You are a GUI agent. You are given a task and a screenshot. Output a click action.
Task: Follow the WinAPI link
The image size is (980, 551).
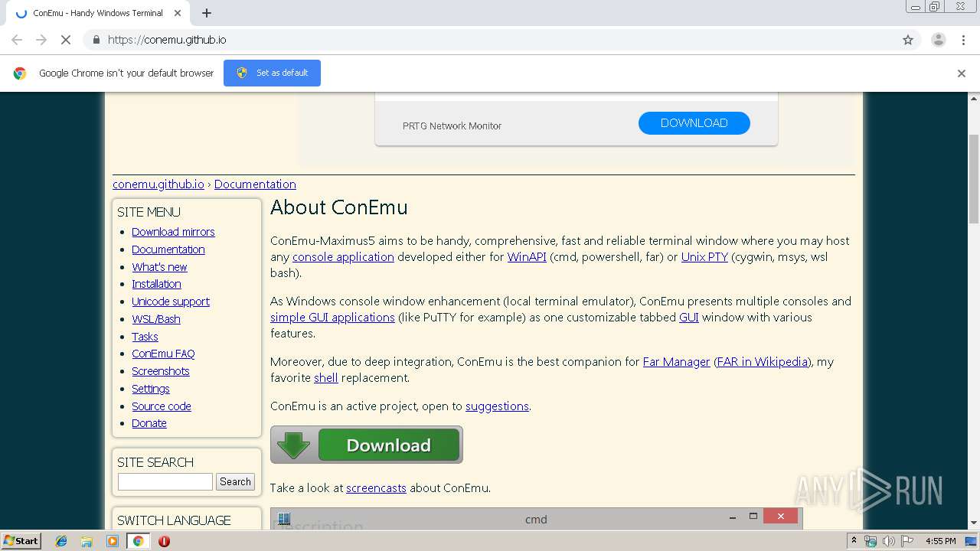[x=527, y=257]
